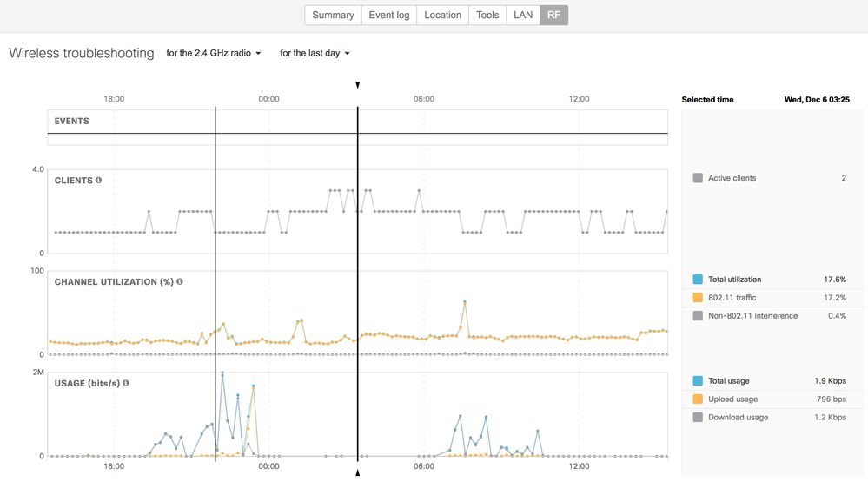
Task: Click the Total utilization blue swatch
Action: [x=698, y=280]
